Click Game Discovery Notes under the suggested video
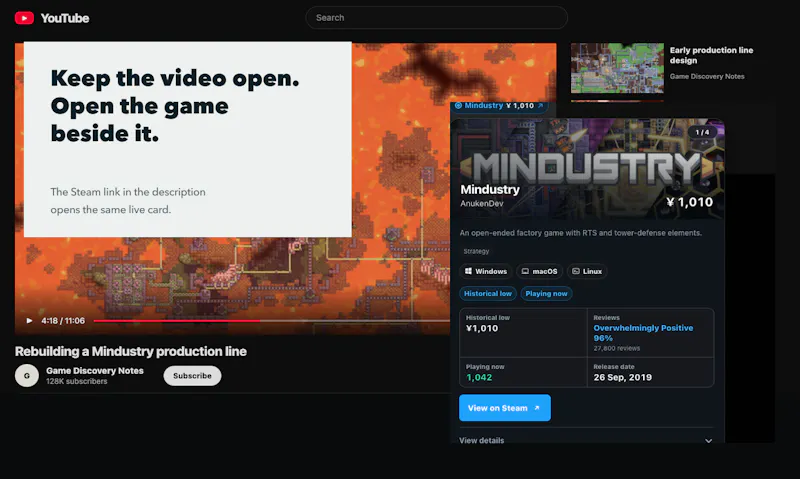This screenshot has height=479, width=800. 707,76
